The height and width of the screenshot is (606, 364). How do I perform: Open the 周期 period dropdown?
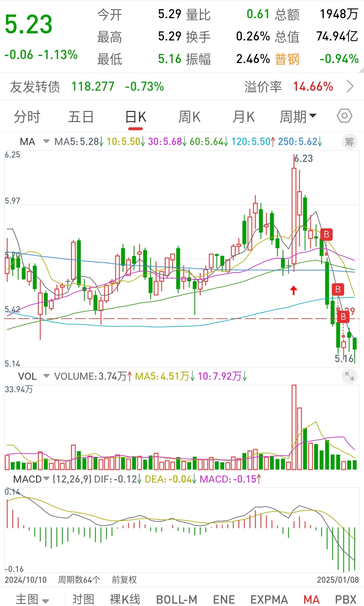coord(298,117)
